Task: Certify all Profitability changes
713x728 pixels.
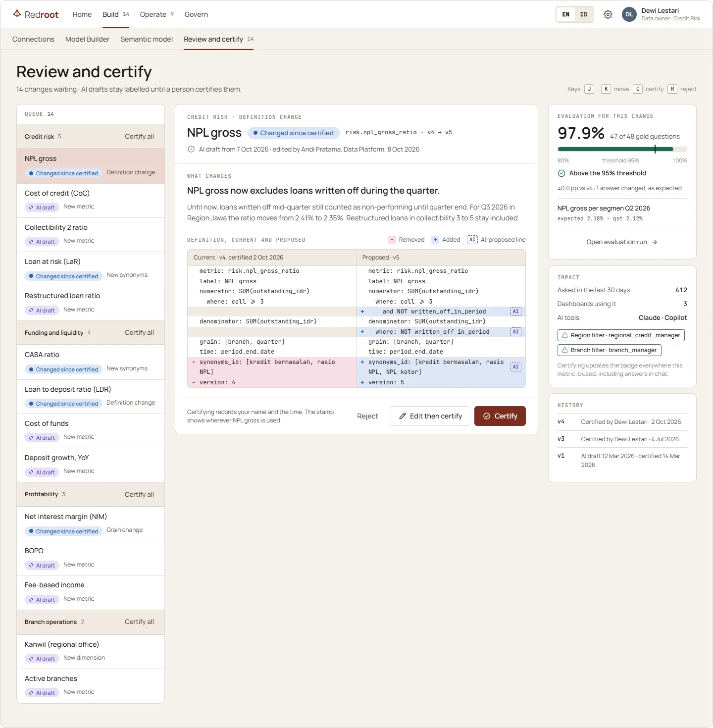Action: click(x=139, y=495)
